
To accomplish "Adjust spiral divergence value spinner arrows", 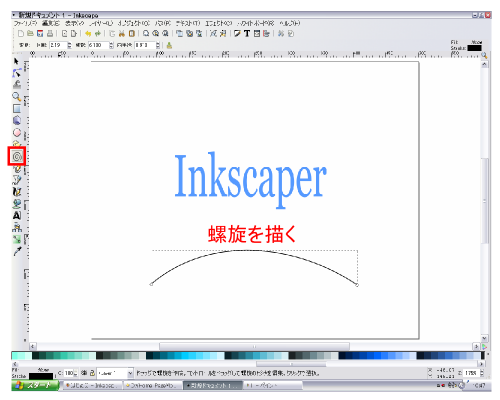I will point(111,45).
